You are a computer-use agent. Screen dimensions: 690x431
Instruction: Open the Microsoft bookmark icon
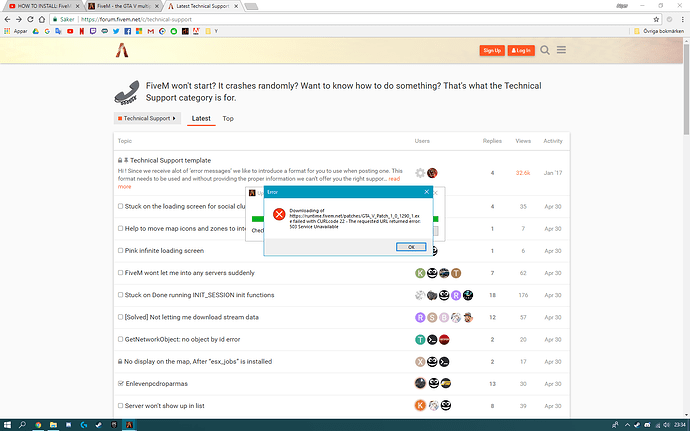139,31
